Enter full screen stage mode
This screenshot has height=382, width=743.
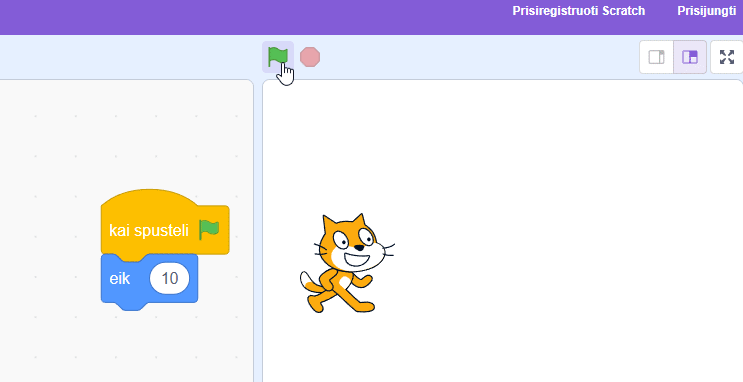(x=726, y=57)
